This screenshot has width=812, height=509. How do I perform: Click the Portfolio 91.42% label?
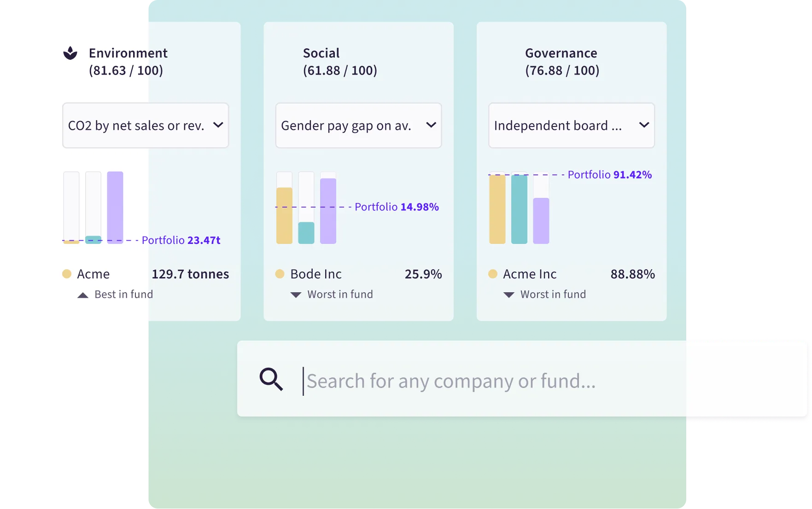coord(610,174)
